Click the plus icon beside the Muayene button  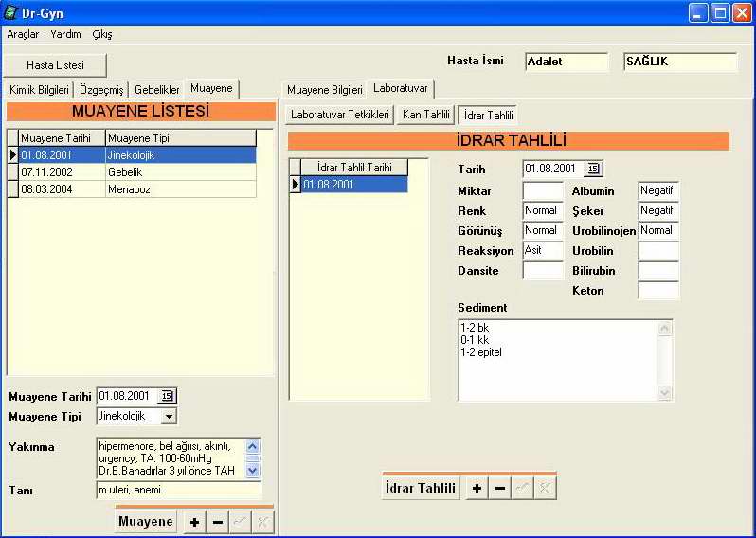195,522
